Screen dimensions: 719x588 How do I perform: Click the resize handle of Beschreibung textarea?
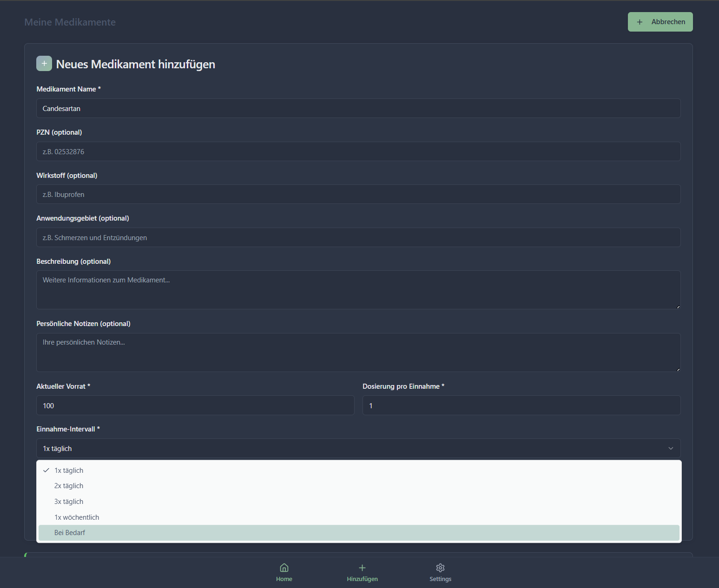[678, 307]
